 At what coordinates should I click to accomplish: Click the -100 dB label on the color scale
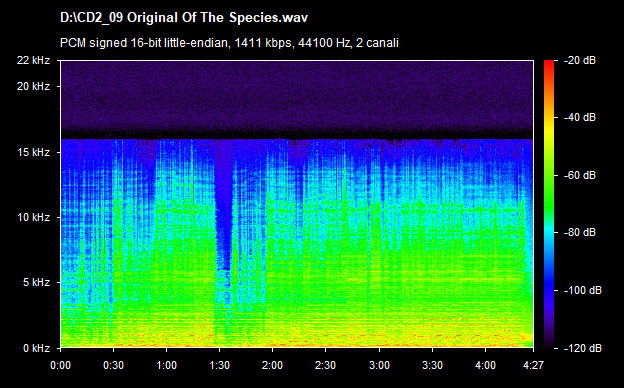(583, 291)
